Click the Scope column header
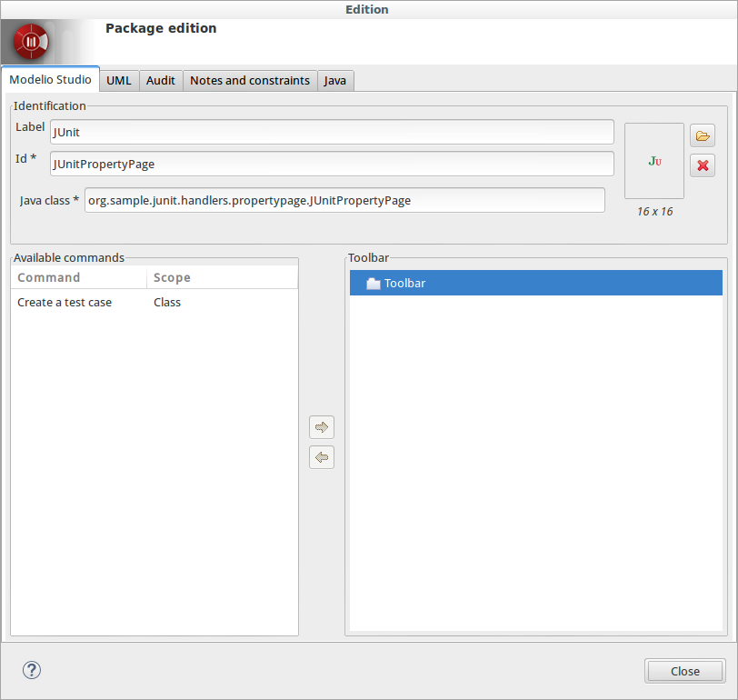This screenshot has height=700, width=738. [222, 278]
